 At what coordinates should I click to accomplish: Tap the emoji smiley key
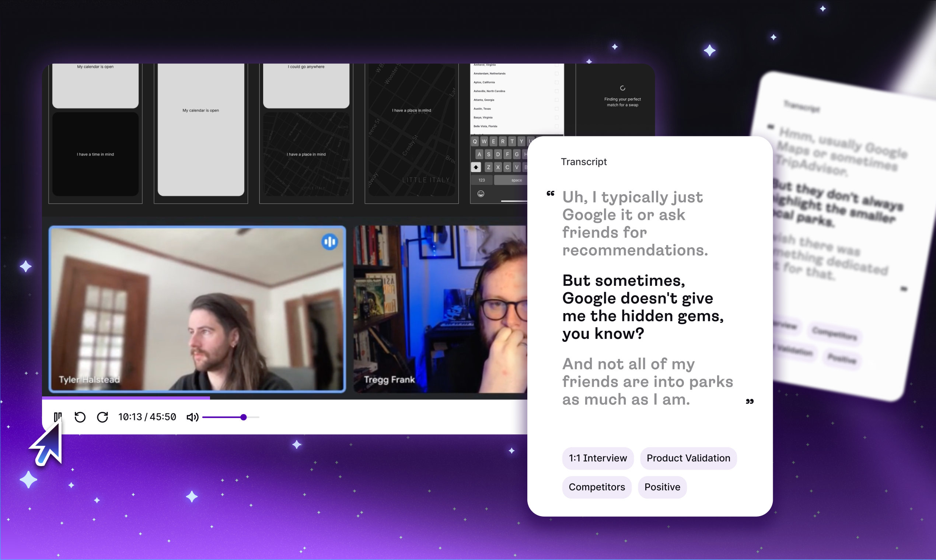pyautogui.click(x=481, y=193)
